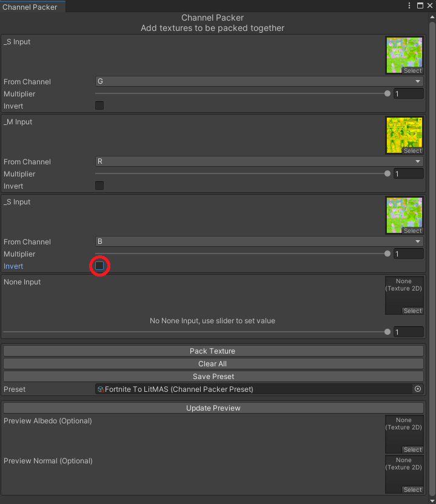
Task: Open object picker for Preset field
Action: point(418,389)
